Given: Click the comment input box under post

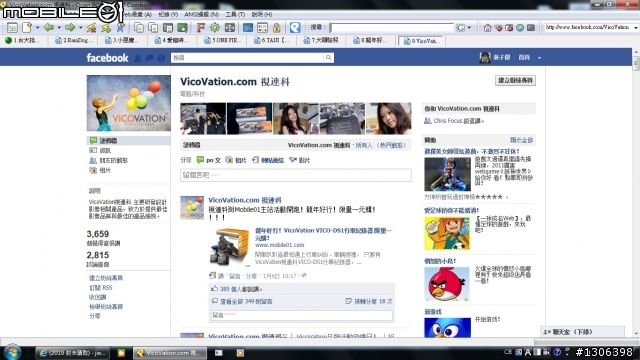Looking at the screenshot, I should click(302, 315).
